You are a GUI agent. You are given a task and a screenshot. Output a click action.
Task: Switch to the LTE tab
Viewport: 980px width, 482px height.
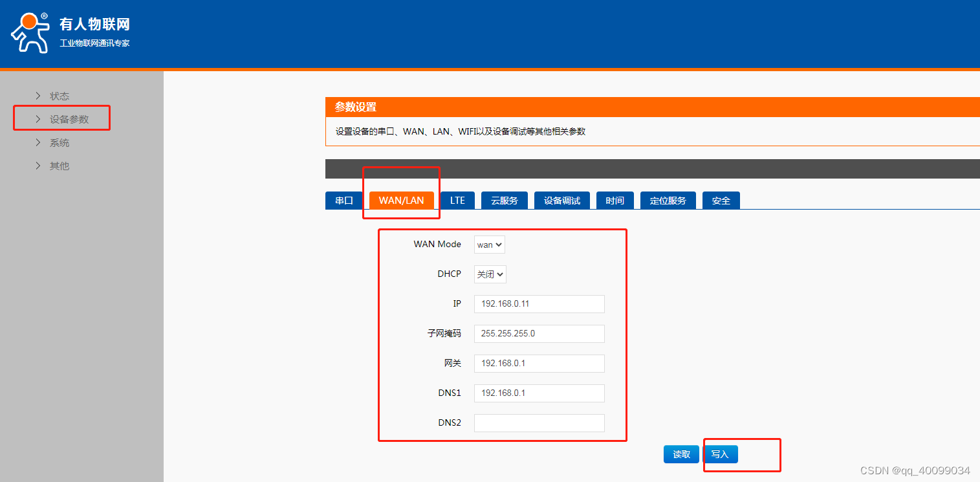(458, 201)
